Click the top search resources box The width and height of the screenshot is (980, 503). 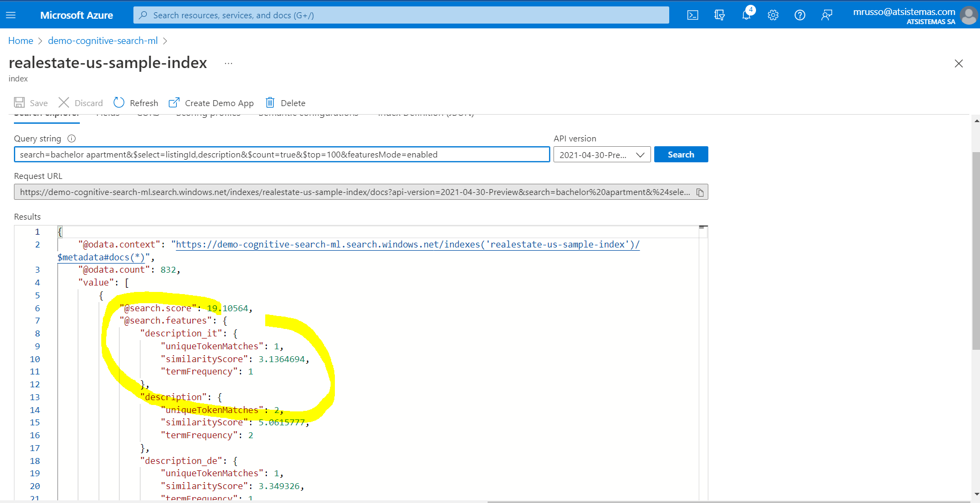pyautogui.click(x=401, y=15)
